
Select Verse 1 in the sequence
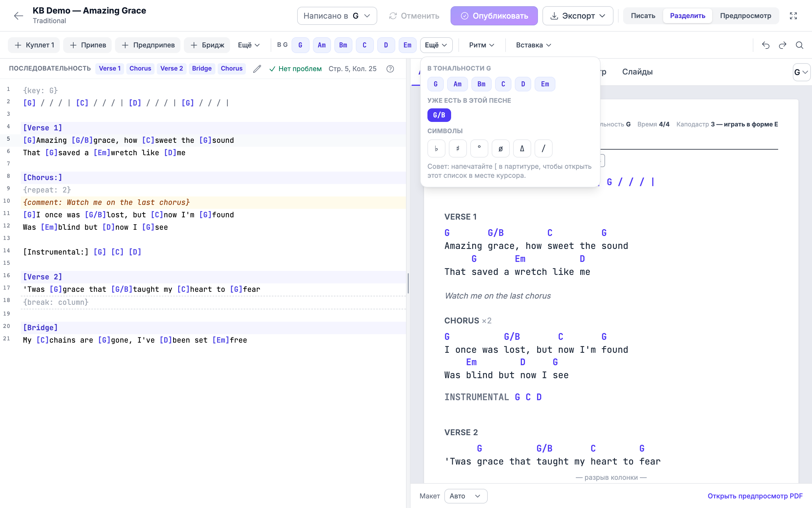coord(110,69)
